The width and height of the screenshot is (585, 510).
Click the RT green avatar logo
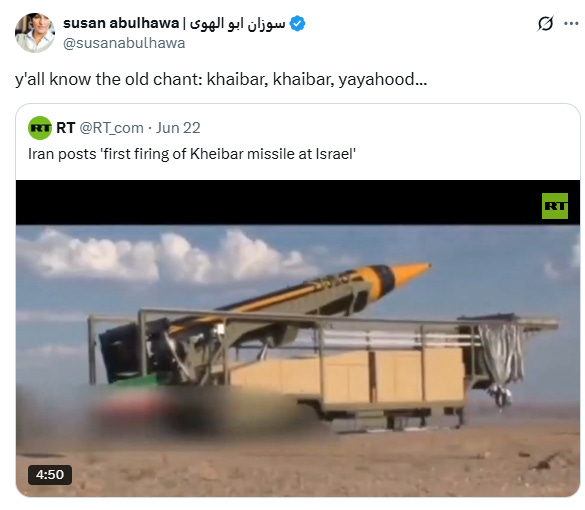[x=40, y=128]
